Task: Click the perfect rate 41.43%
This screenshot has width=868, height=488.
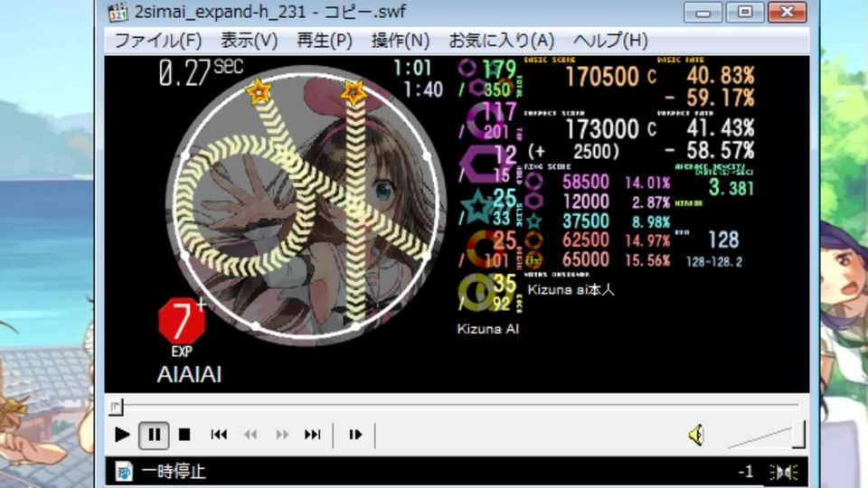Action: [x=721, y=128]
